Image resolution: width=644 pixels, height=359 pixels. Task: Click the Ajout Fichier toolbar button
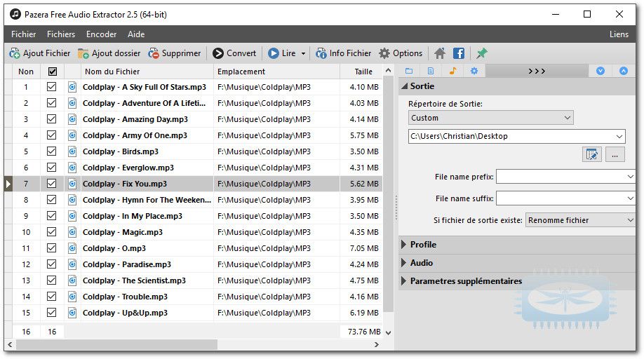(x=40, y=53)
